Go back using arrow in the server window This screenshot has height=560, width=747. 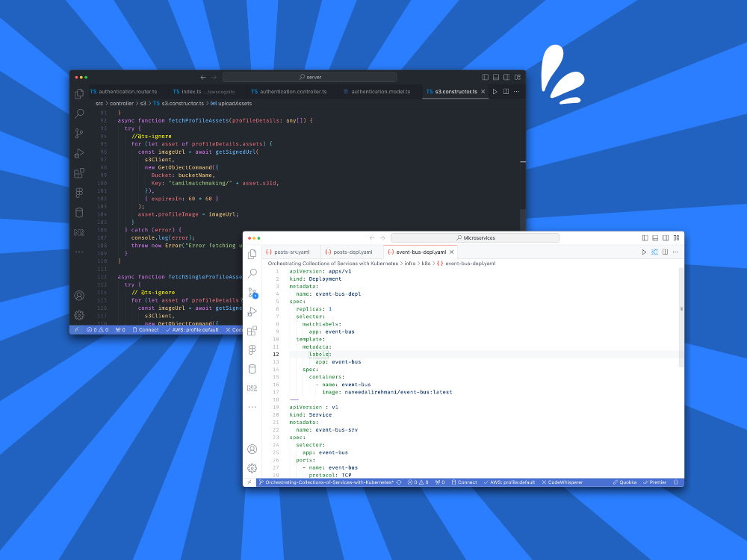pyautogui.click(x=203, y=77)
